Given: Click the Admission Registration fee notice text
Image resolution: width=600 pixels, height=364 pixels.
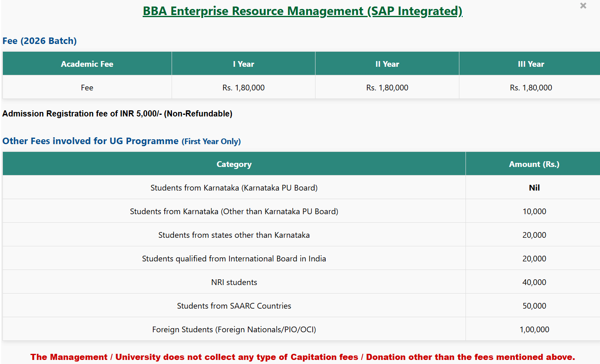Looking at the screenshot, I should (x=117, y=114).
